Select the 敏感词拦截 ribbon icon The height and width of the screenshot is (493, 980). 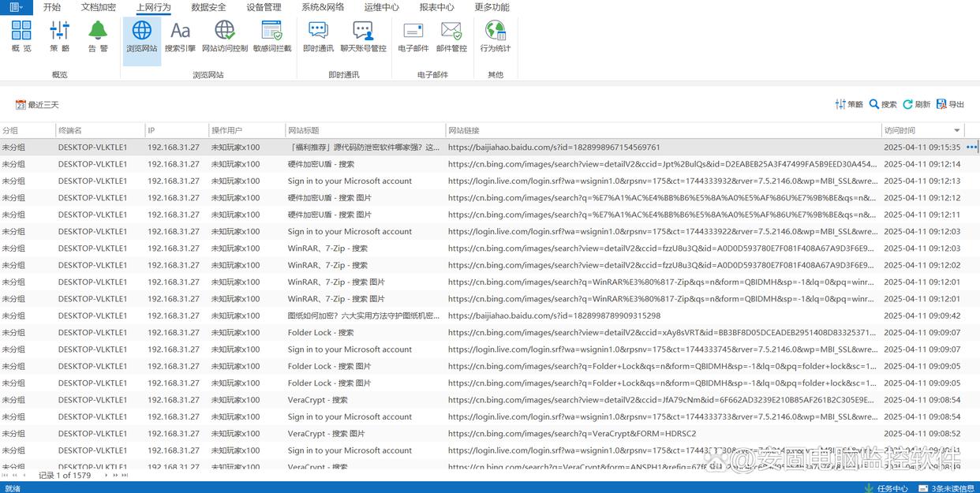pyautogui.click(x=272, y=37)
